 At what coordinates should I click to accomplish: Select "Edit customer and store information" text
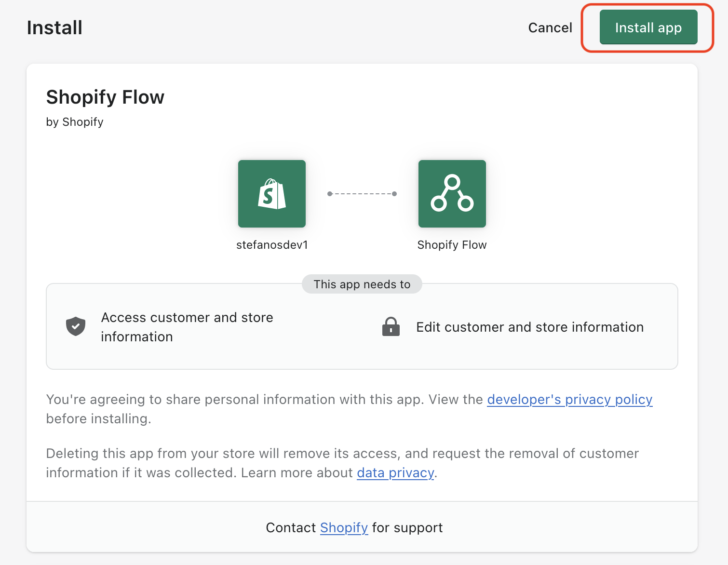click(x=529, y=327)
